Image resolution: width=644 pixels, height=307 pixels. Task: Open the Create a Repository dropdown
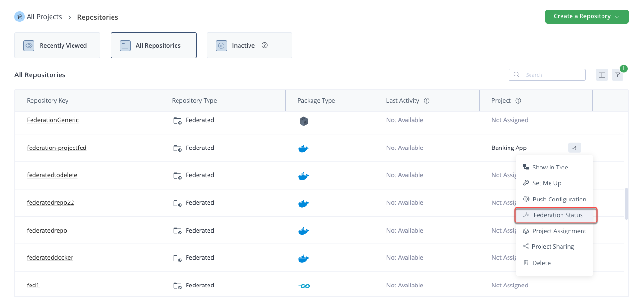(587, 16)
